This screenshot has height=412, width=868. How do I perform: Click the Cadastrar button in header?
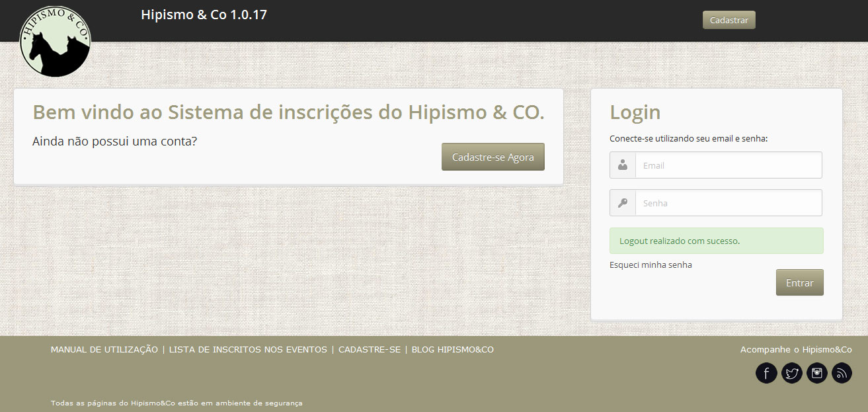point(729,20)
